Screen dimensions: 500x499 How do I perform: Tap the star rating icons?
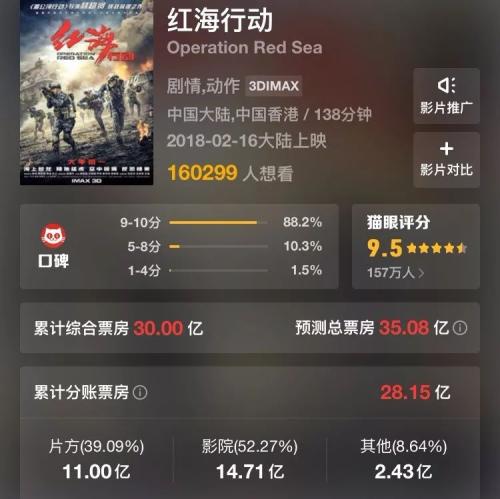437,248
